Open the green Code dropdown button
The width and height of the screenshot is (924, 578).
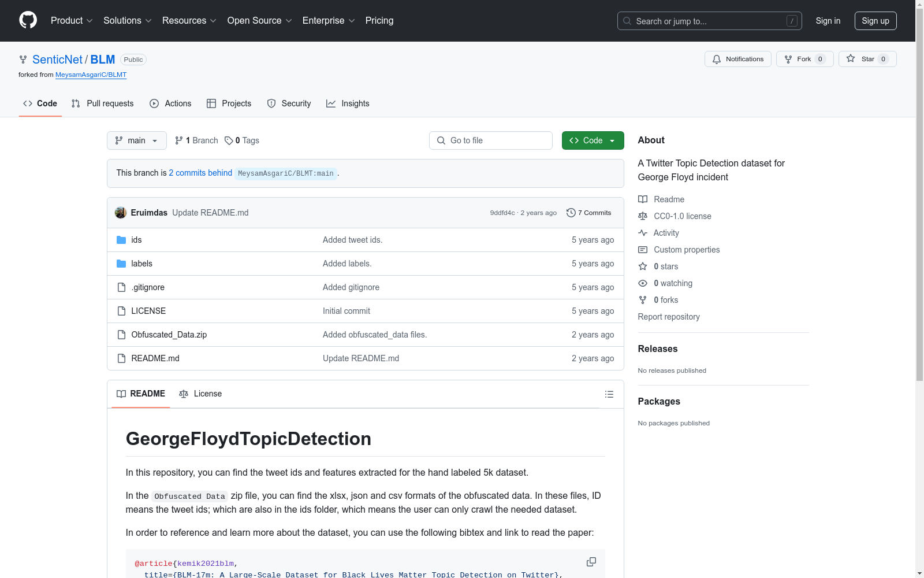point(593,140)
